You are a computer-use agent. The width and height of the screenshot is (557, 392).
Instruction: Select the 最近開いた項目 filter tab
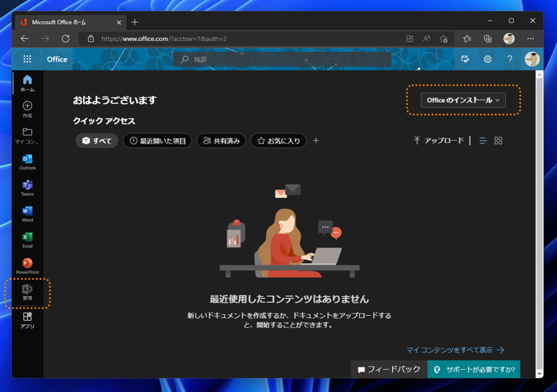point(158,141)
